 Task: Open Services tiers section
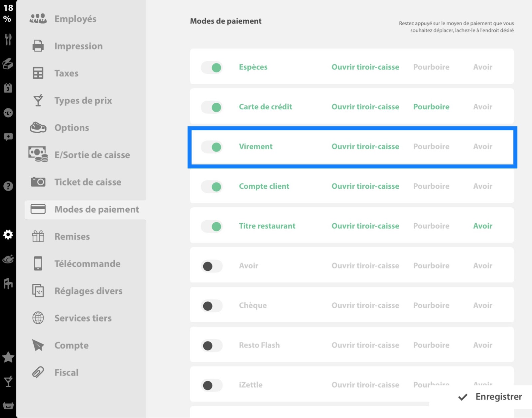pos(83,318)
